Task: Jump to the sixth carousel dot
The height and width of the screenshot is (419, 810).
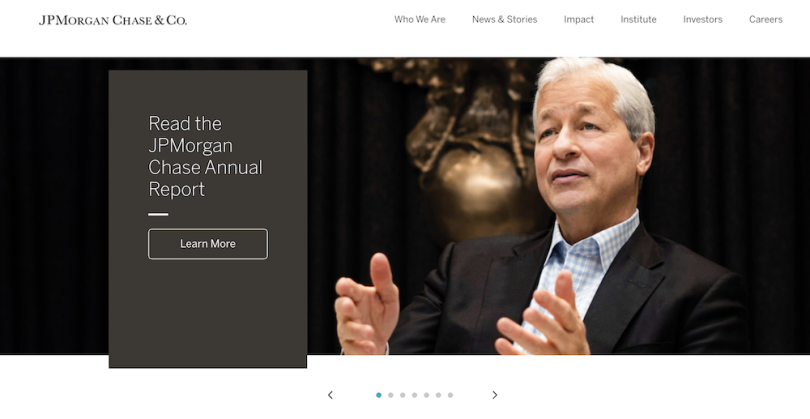Action: click(x=438, y=395)
